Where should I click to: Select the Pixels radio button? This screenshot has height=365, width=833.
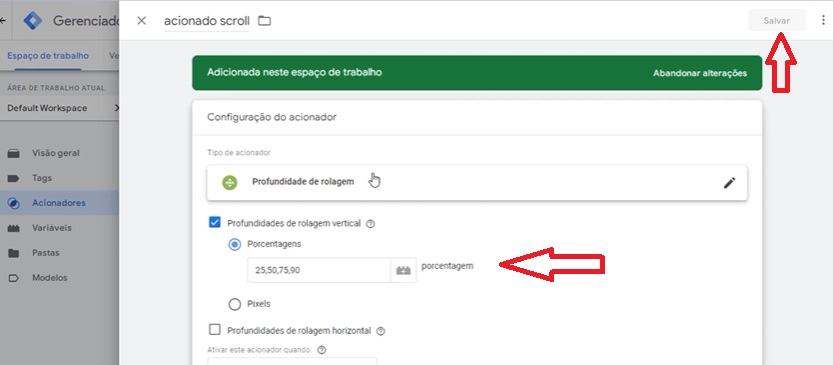(x=234, y=304)
